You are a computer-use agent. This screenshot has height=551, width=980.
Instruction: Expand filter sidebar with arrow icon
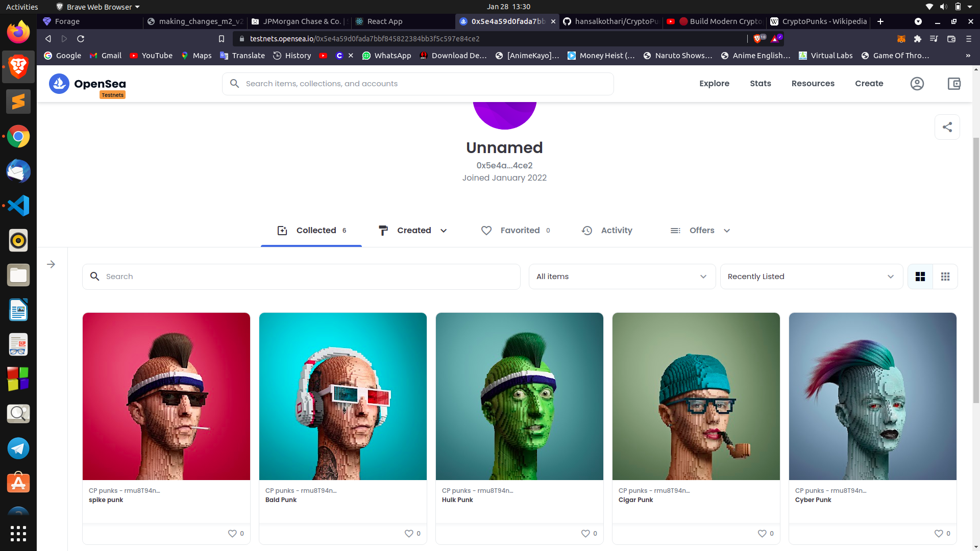[x=51, y=264]
